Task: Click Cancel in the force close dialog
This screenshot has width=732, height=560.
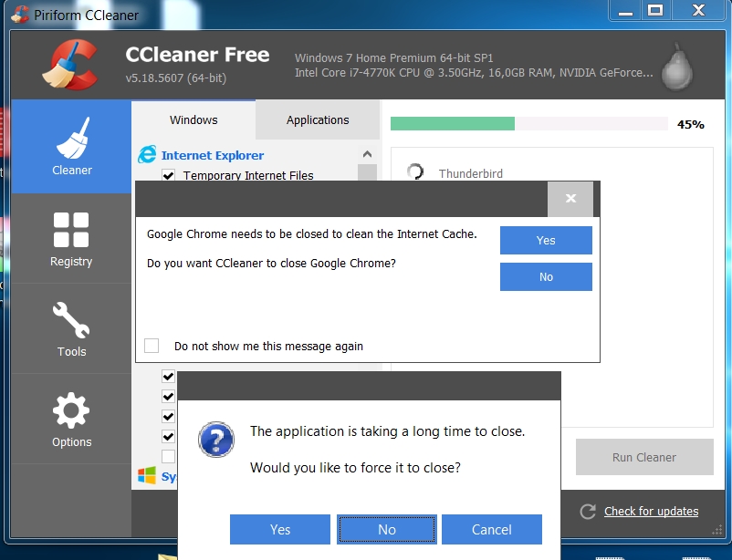Action: (x=492, y=529)
